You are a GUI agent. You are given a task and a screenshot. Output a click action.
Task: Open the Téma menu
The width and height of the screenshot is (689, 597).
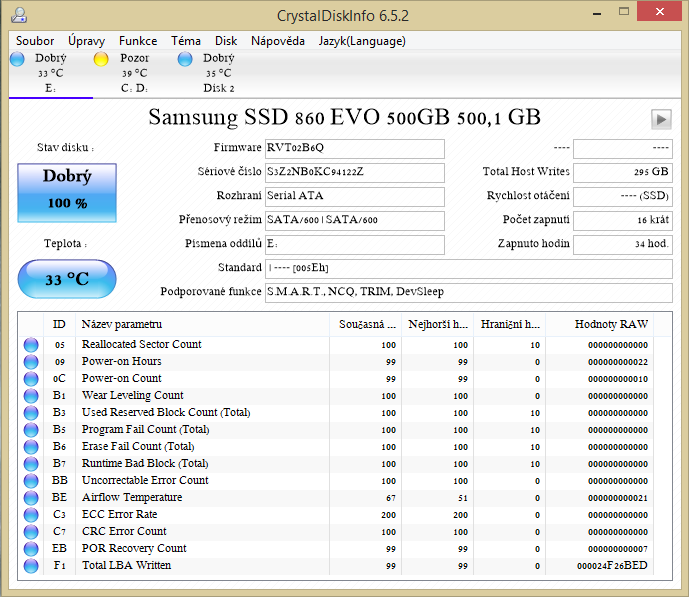[x=186, y=41]
